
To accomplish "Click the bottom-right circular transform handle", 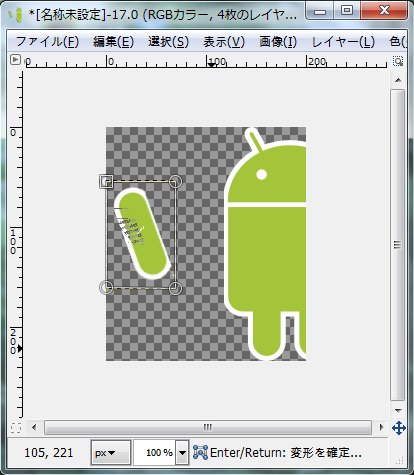I will [175, 288].
